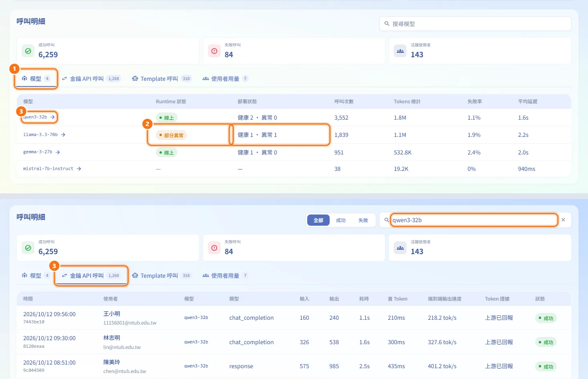The height and width of the screenshot is (379, 588).
Task: Click the red alert icon in lower 失敗呼叫 card
Action: pos(214,248)
